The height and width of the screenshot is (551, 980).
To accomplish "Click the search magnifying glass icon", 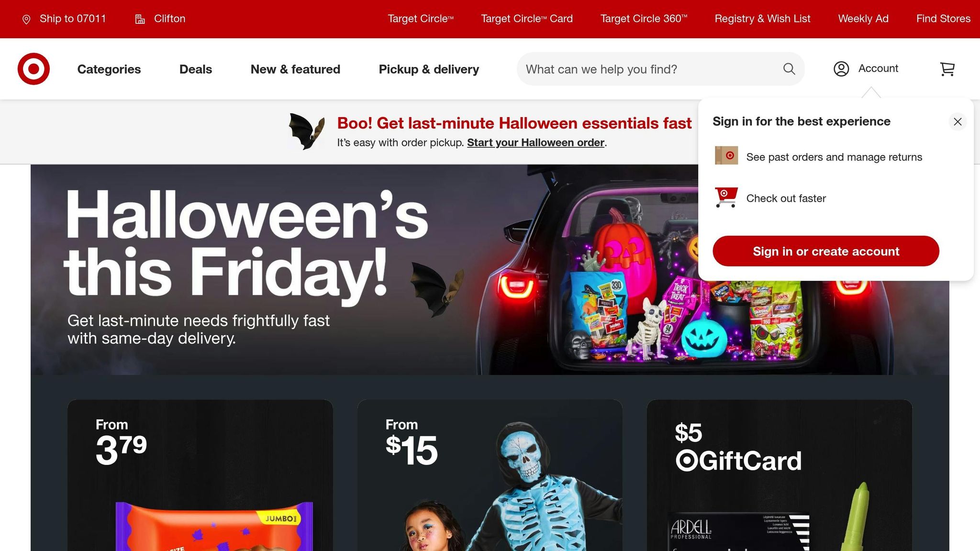I will coord(789,69).
